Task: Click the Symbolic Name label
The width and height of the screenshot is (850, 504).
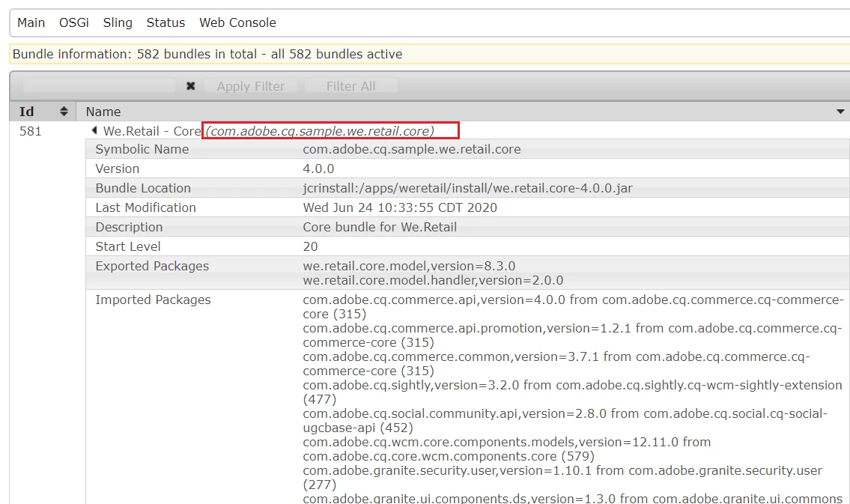Action: click(x=142, y=149)
